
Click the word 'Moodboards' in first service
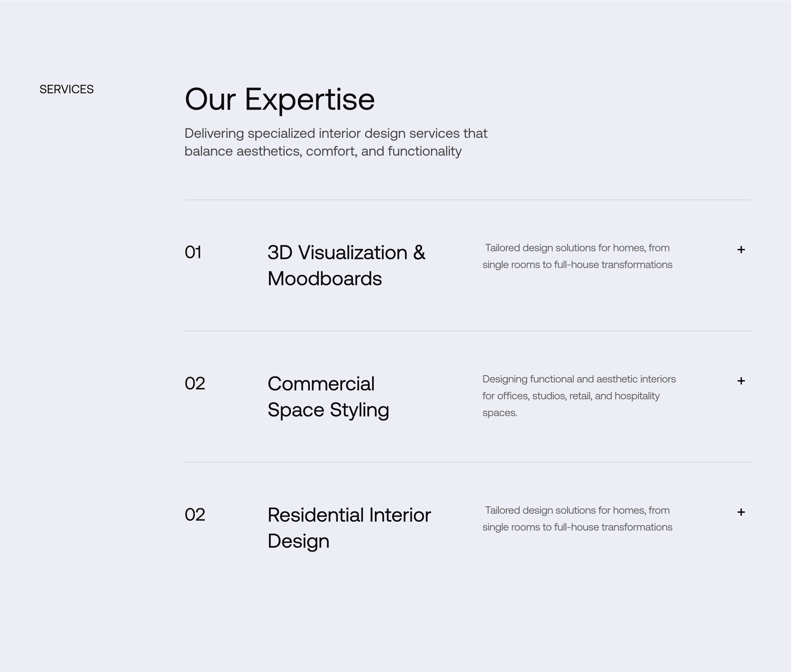(325, 279)
